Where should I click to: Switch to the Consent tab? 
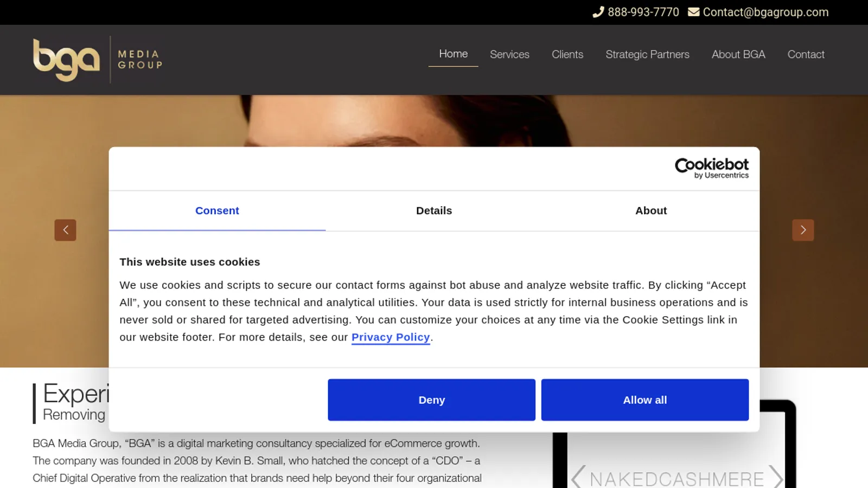point(217,210)
